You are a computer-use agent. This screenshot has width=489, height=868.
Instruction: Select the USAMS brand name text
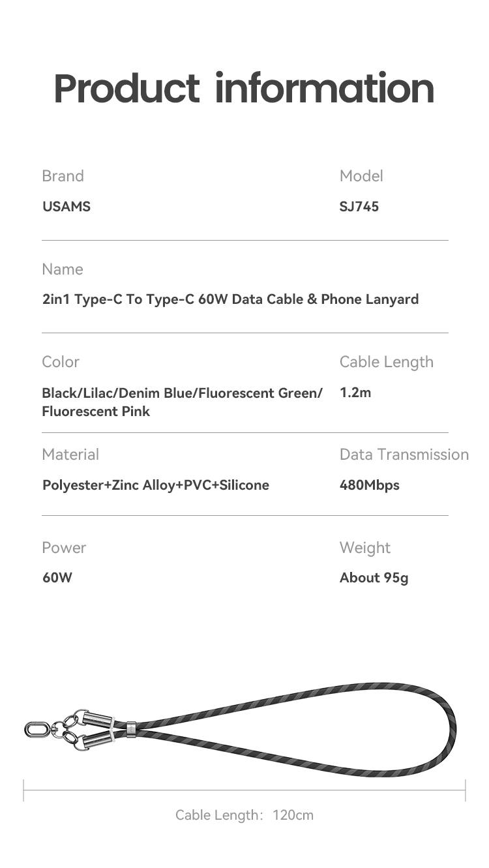[67, 207]
